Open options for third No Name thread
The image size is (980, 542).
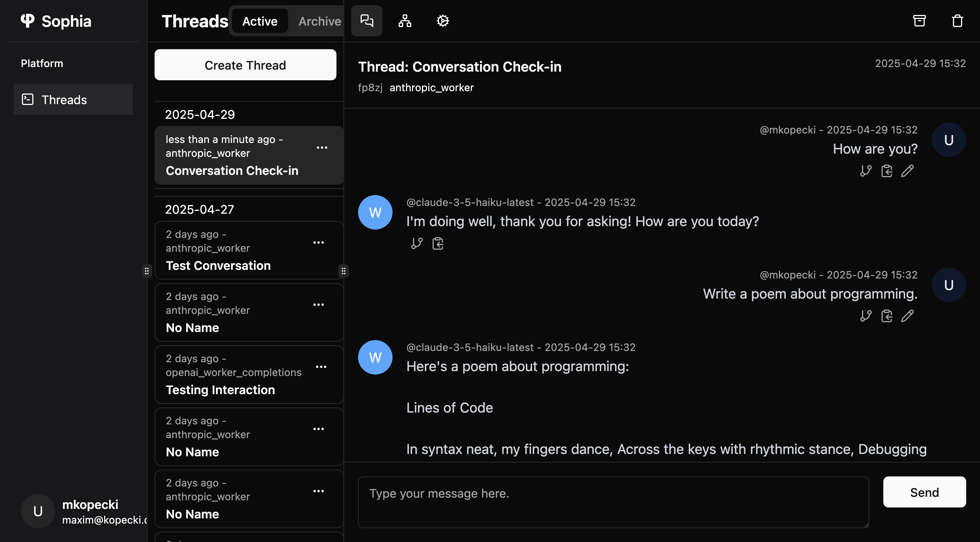[318, 491]
